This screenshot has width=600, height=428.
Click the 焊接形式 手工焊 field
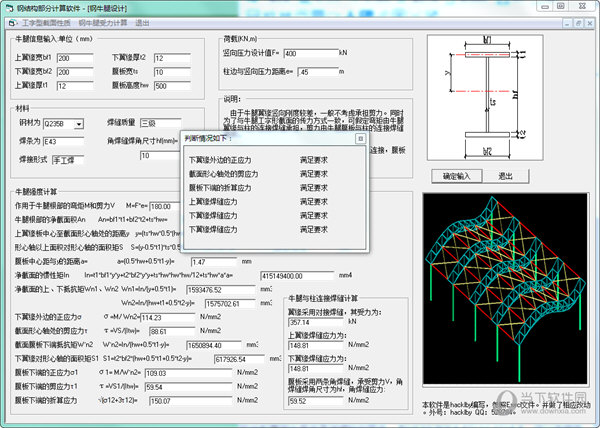pos(68,160)
